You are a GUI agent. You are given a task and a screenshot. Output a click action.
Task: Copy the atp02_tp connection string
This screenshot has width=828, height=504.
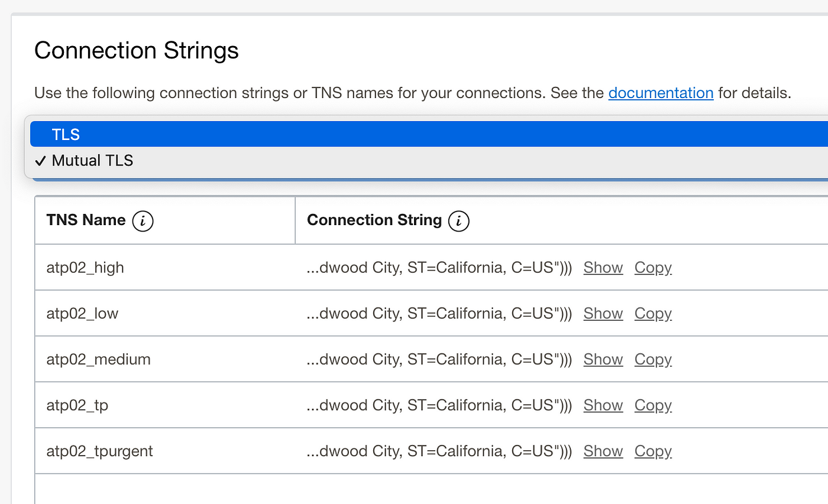click(x=653, y=405)
